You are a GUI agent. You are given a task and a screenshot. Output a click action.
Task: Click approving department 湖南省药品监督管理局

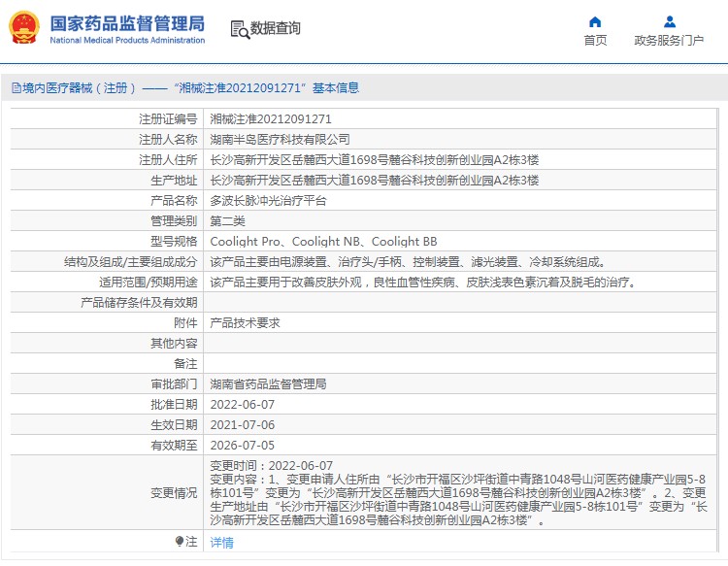point(268,384)
